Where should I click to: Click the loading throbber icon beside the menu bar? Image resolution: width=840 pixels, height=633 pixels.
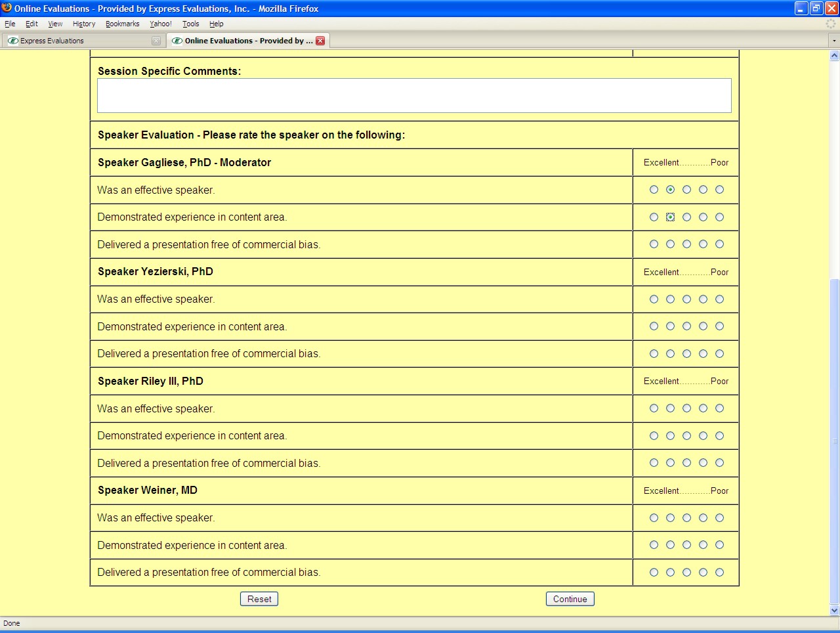point(831,24)
